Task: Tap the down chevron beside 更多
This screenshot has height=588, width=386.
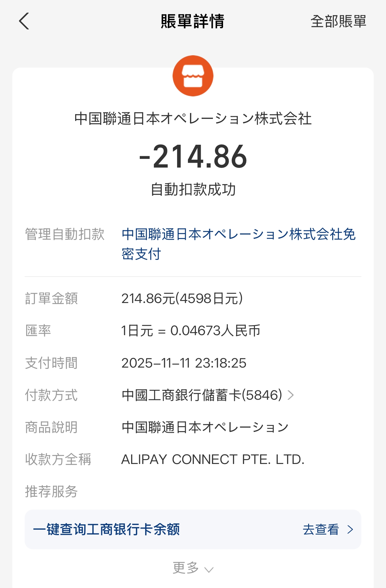Action: click(x=209, y=569)
